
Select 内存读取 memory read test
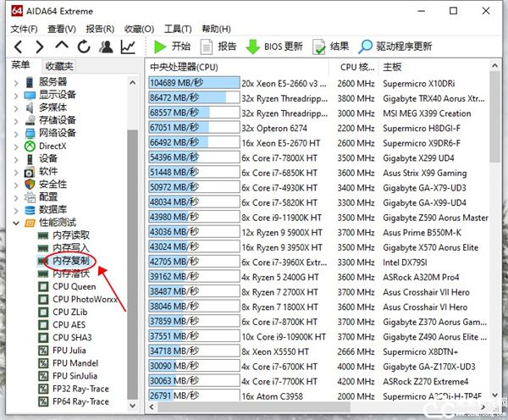click(x=71, y=235)
